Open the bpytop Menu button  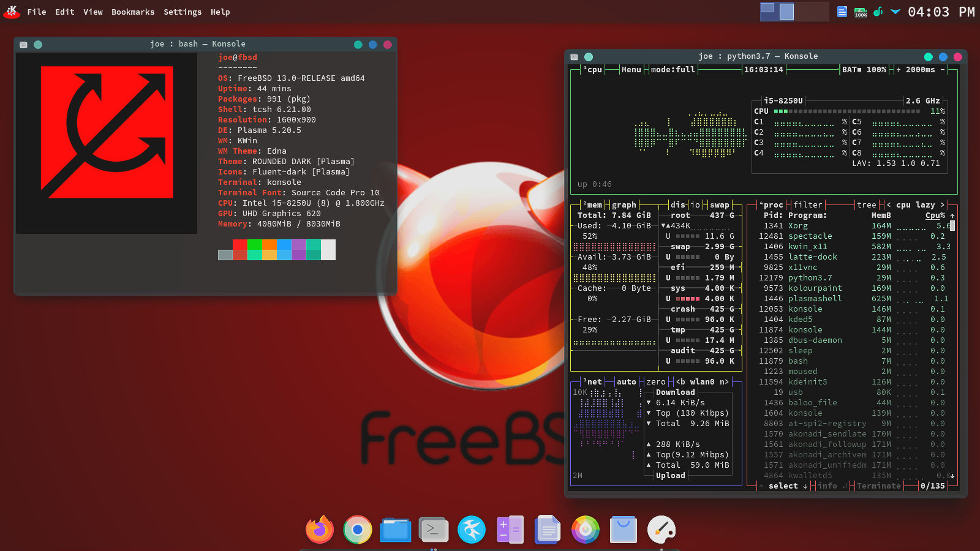(x=631, y=70)
